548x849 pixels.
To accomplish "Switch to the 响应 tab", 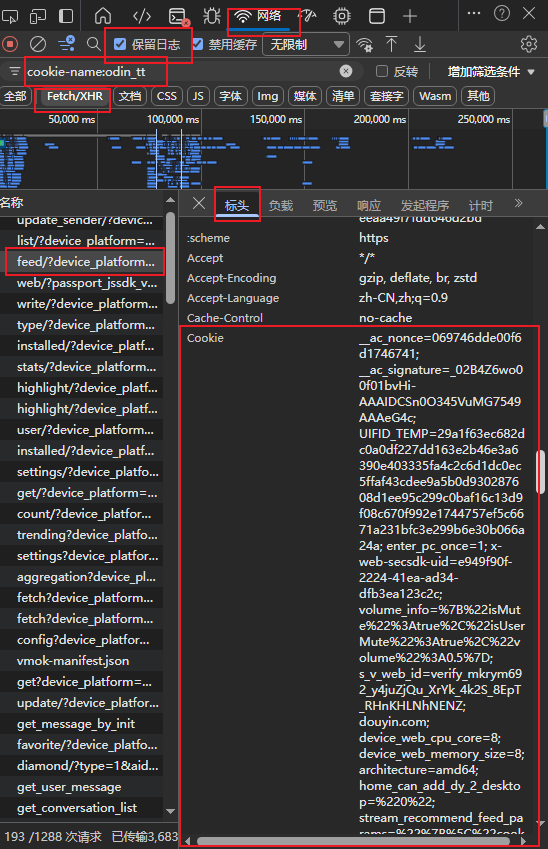I will click(369, 205).
